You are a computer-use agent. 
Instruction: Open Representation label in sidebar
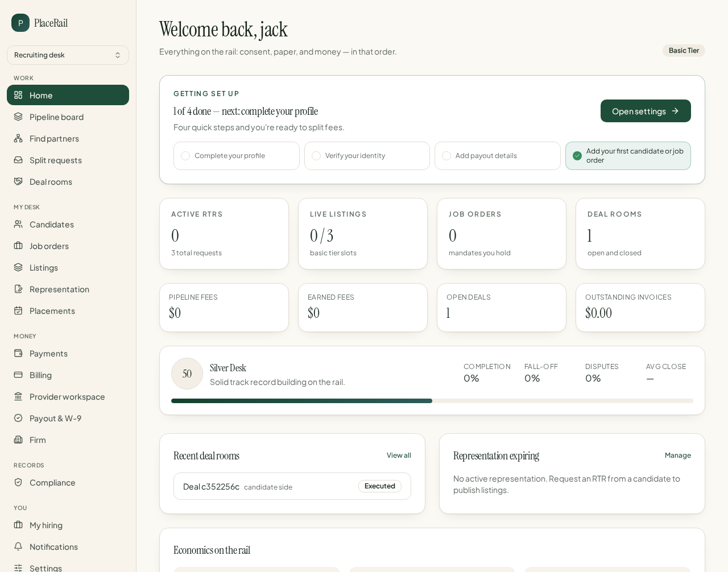[x=59, y=289]
